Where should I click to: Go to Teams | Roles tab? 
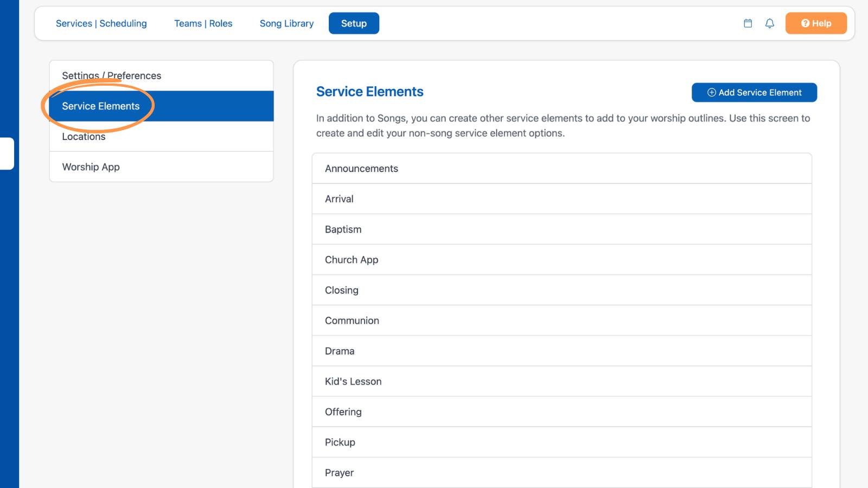coord(203,23)
